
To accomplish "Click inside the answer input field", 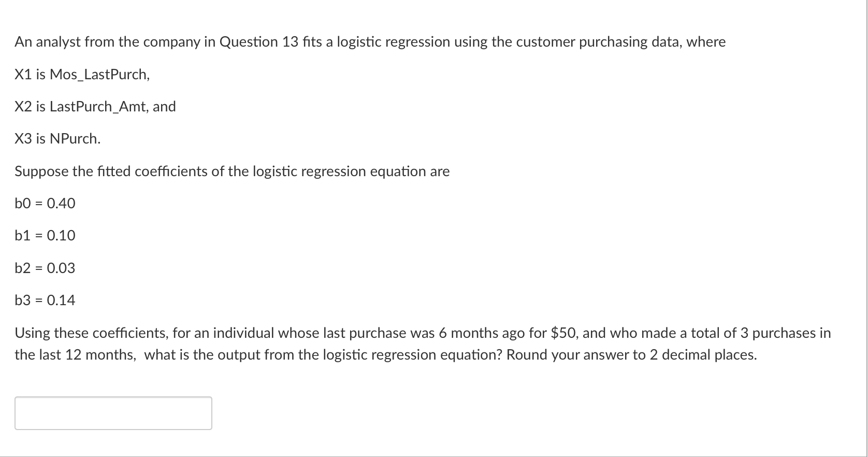I will coord(113,413).
